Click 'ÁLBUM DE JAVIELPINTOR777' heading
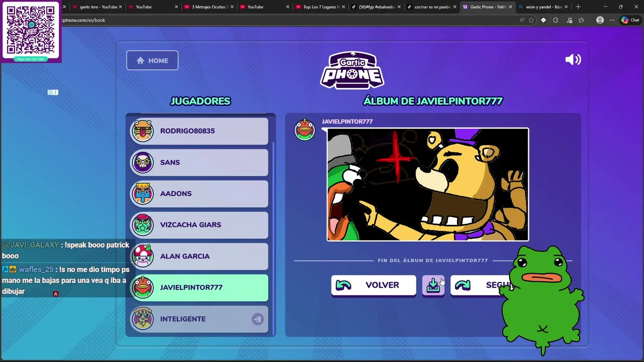The height and width of the screenshot is (362, 644). click(433, 101)
